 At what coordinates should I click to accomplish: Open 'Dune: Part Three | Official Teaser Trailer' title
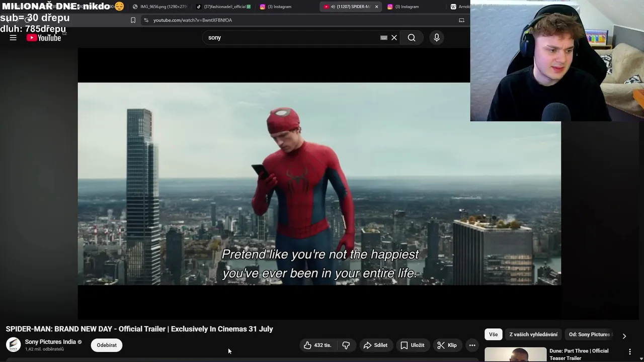pyautogui.click(x=579, y=354)
